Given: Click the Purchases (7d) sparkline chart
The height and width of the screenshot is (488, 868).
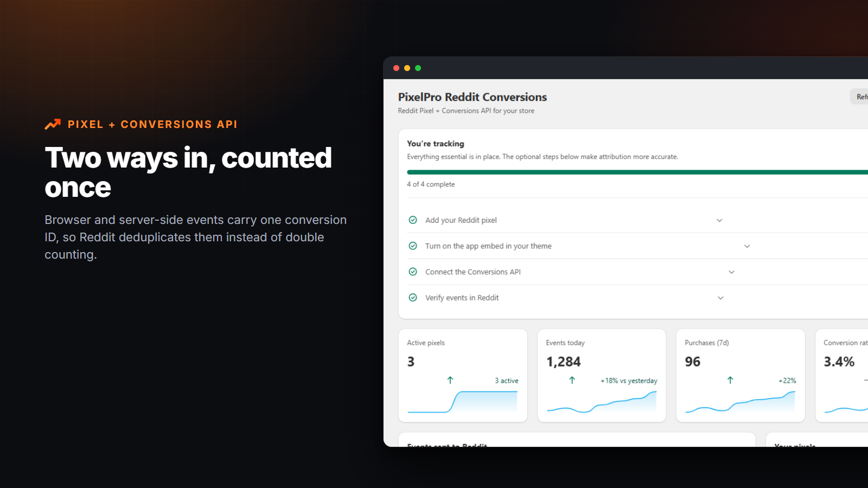Looking at the screenshot, I should coord(741,402).
